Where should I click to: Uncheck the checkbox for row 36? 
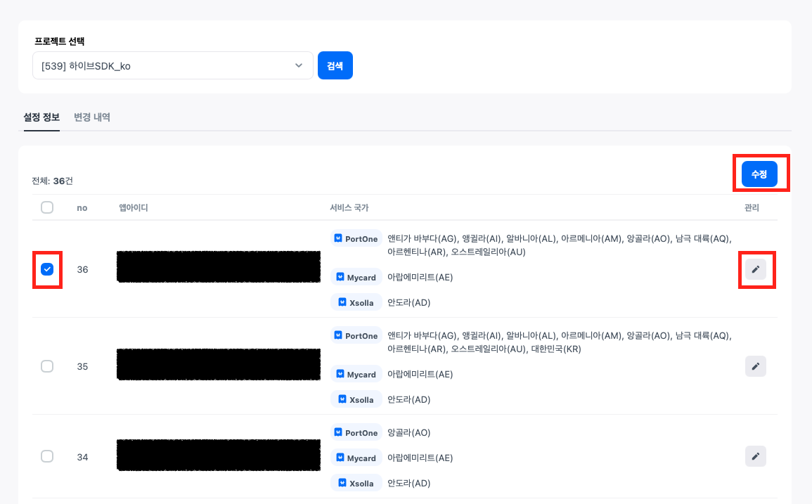47,269
